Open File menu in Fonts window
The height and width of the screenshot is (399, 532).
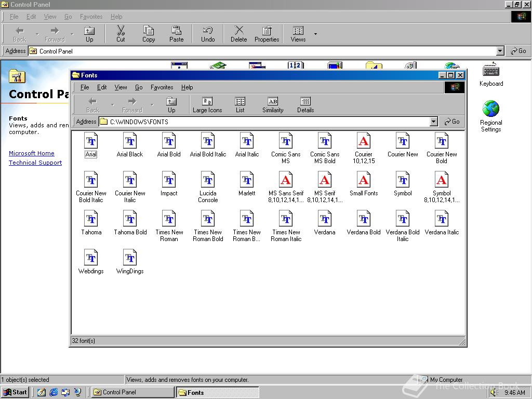[x=85, y=87]
